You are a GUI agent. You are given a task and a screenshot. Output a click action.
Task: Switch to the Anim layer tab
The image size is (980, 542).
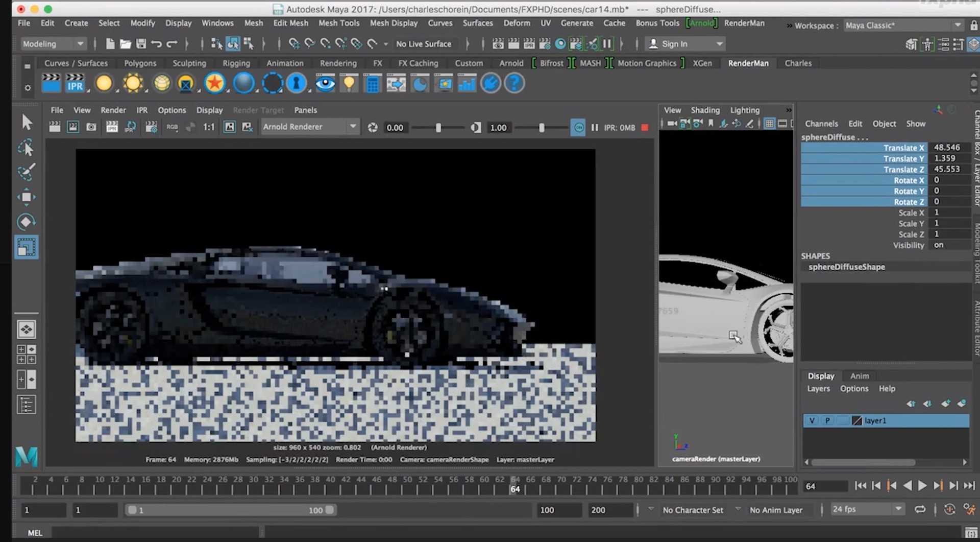[860, 376]
